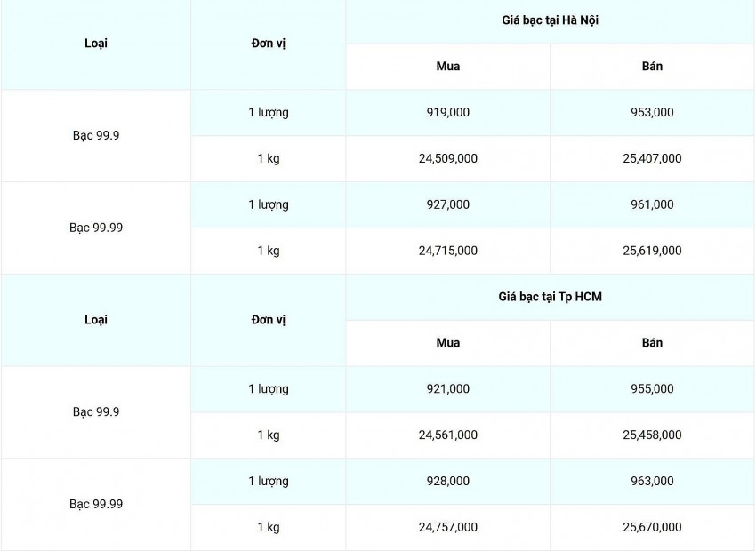This screenshot has height=551, width=756.
Task: Select the 955,000 sell price cell
Action: [x=652, y=388]
